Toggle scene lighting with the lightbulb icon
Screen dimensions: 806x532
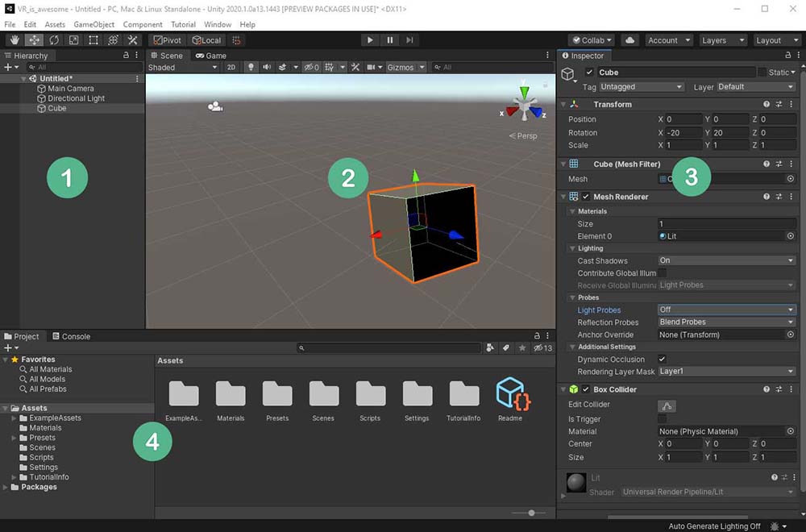(x=251, y=68)
